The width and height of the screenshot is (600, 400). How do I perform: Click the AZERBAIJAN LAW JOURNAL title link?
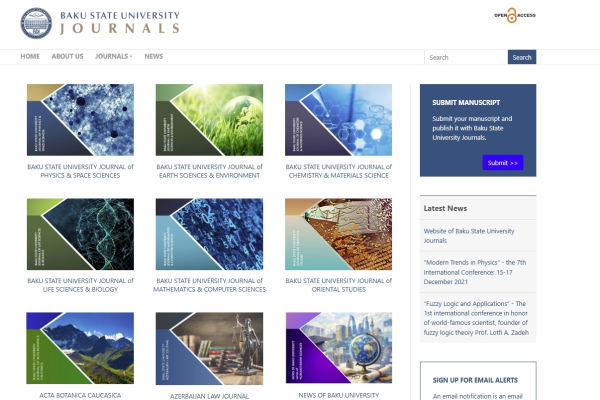coord(209,396)
